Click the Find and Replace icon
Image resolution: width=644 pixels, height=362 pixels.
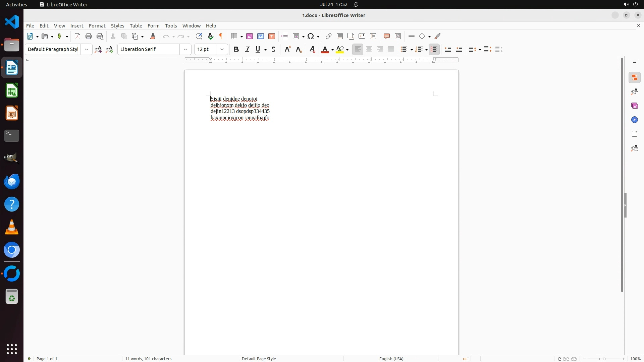[199, 37]
